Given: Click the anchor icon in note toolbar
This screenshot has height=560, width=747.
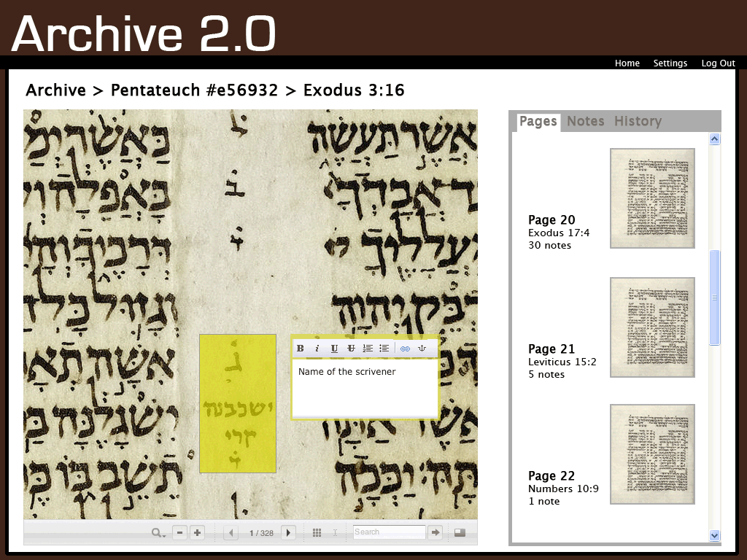Looking at the screenshot, I should click(422, 349).
